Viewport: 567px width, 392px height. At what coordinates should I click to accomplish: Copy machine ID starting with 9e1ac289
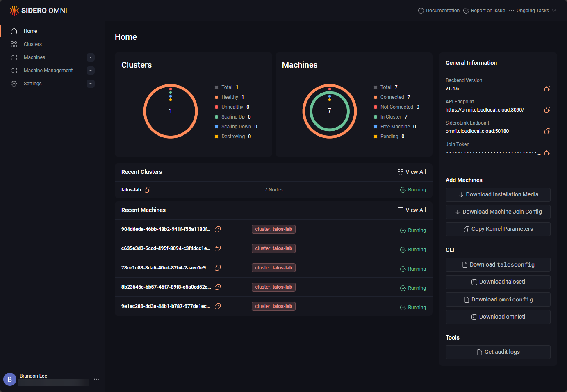click(218, 306)
